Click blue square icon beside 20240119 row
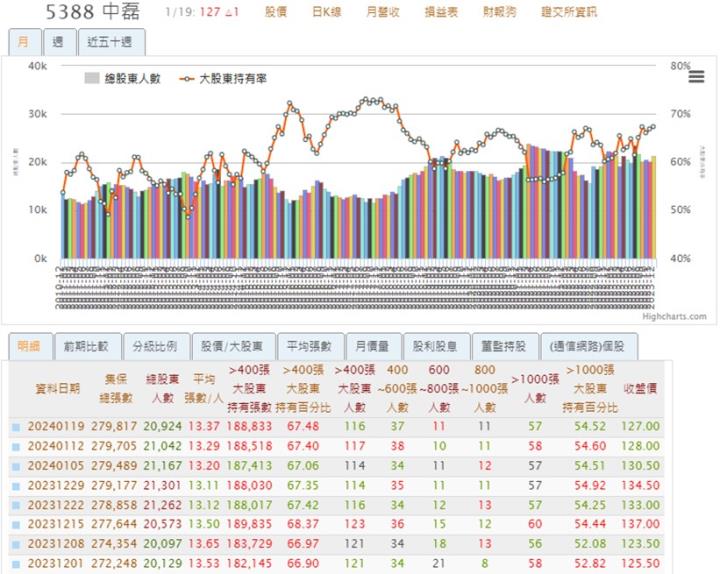This screenshot has width=720, height=574. click(15, 427)
